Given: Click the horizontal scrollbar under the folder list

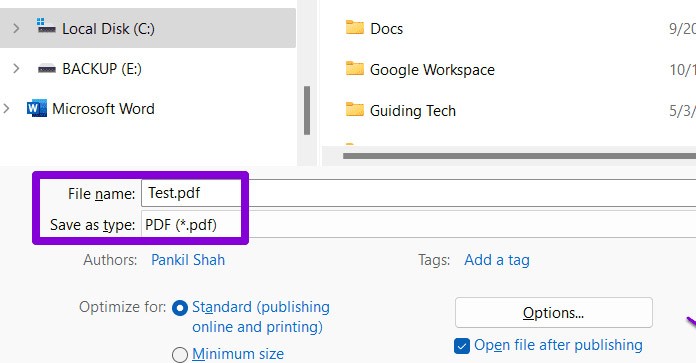Looking at the screenshot, I should 519,156.
